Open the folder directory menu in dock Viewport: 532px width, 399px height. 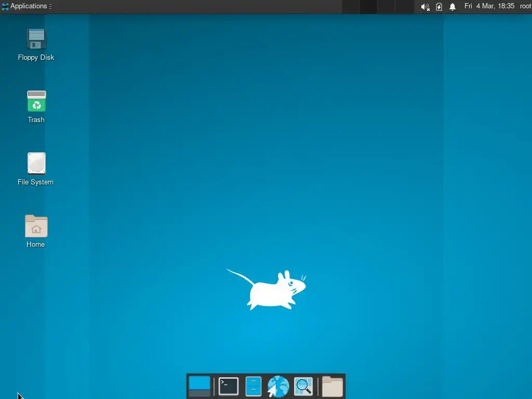(332, 386)
